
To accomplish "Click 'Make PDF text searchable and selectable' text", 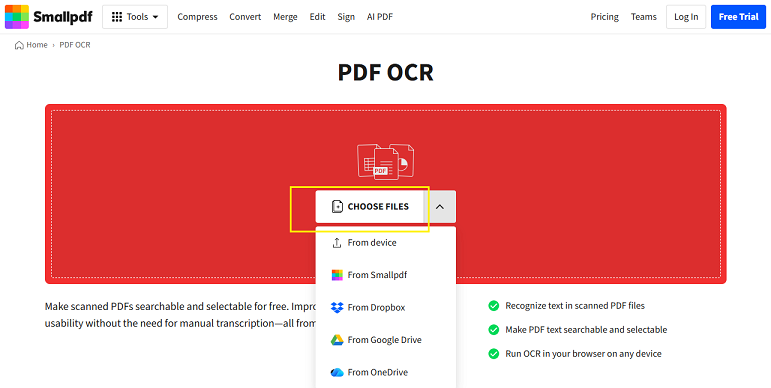I will pyautogui.click(x=586, y=329).
